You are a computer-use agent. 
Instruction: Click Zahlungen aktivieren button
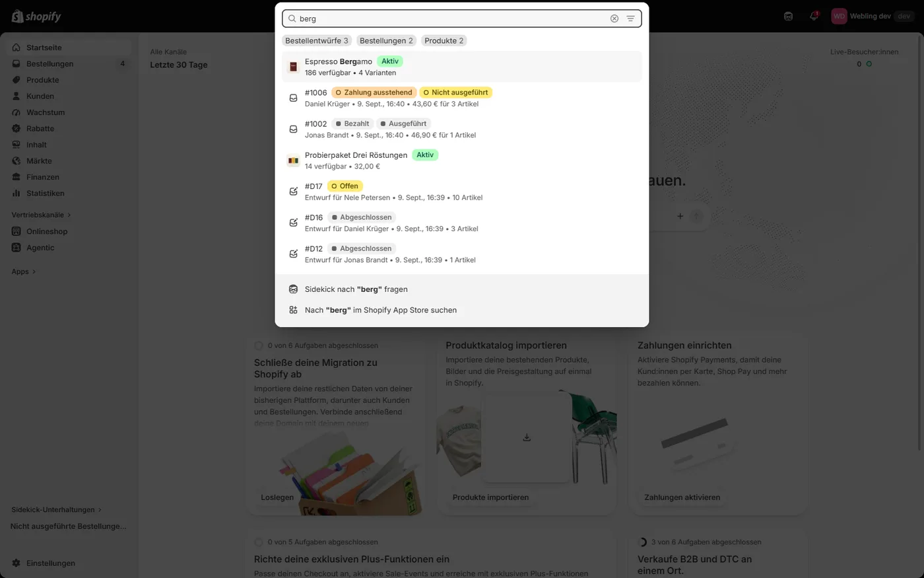point(682,497)
